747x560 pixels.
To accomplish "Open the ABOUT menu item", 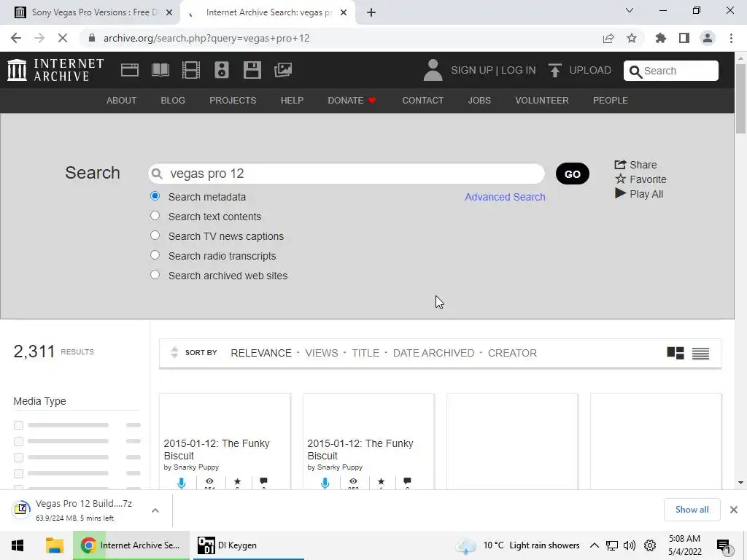I will (x=122, y=101).
